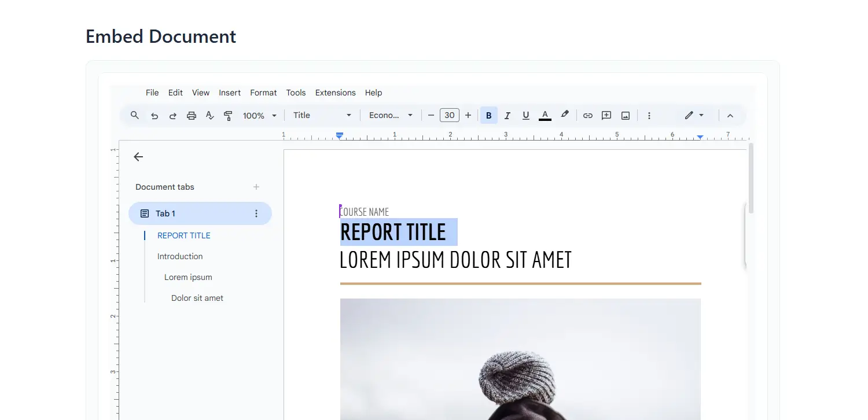Open the text color picker
Screen dimensions: 868x420
point(545,115)
